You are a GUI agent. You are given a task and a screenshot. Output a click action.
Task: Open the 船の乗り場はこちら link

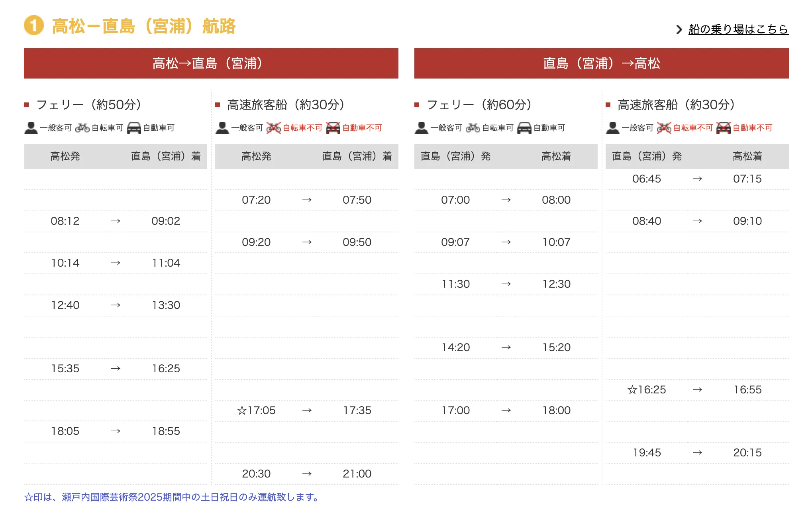[738, 29]
